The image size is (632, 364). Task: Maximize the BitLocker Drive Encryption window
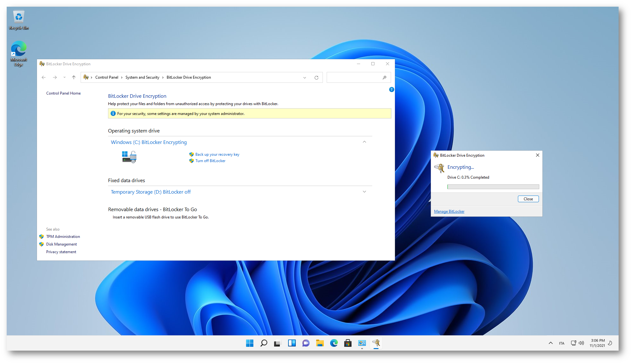[x=373, y=64]
